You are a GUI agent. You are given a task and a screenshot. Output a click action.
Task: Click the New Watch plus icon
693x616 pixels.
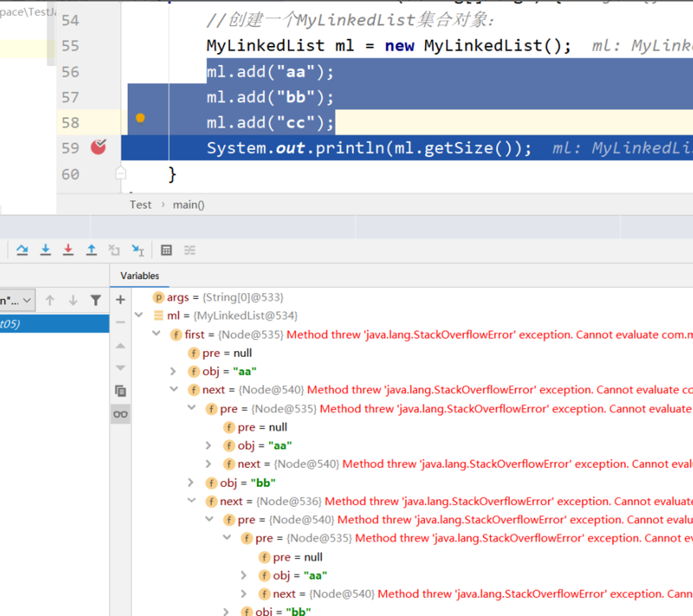pos(120,300)
